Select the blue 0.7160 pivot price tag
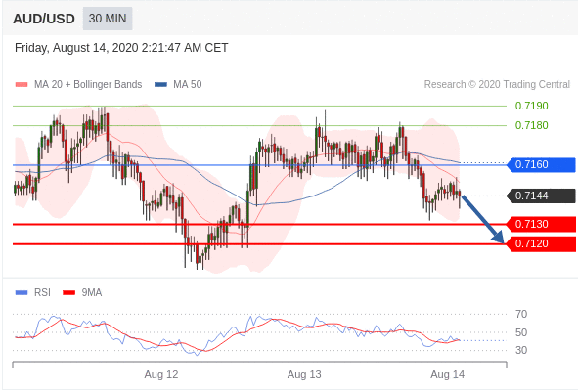The height and width of the screenshot is (392, 578). [x=541, y=164]
